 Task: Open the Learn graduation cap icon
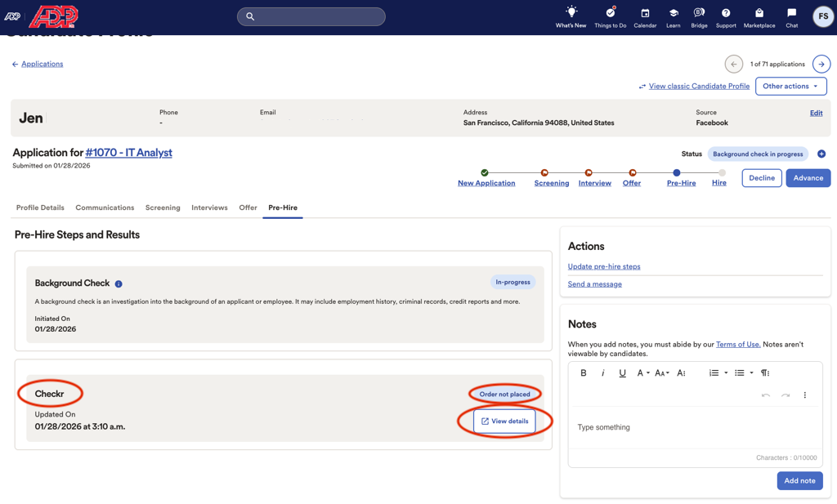click(674, 13)
